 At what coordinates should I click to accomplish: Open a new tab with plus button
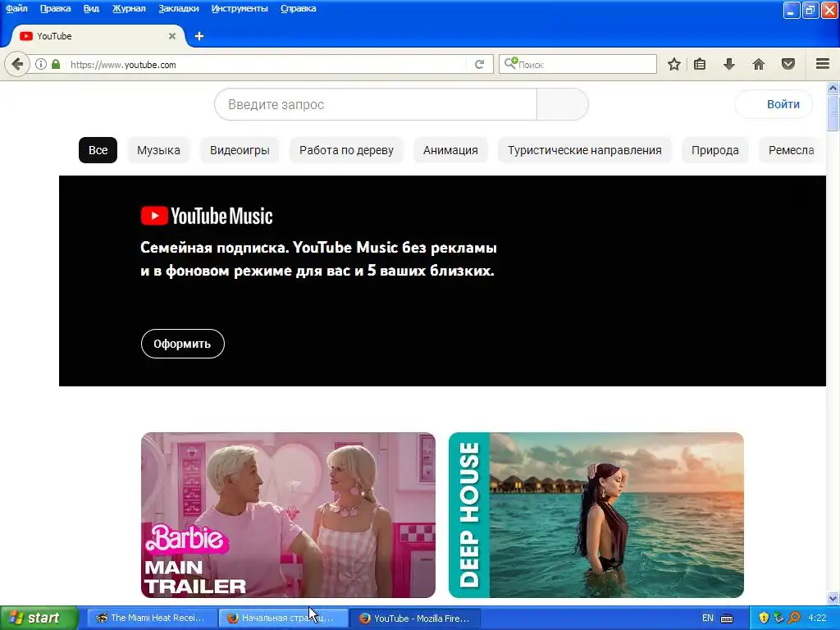(x=199, y=36)
